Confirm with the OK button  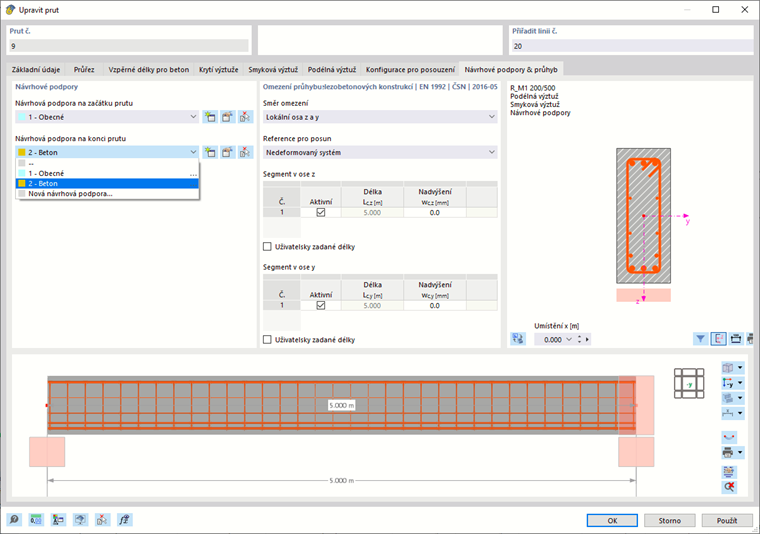coord(612,520)
